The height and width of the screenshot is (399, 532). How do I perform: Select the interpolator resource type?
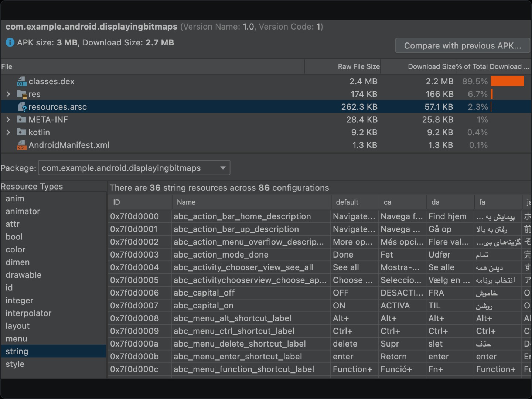[53, 313]
